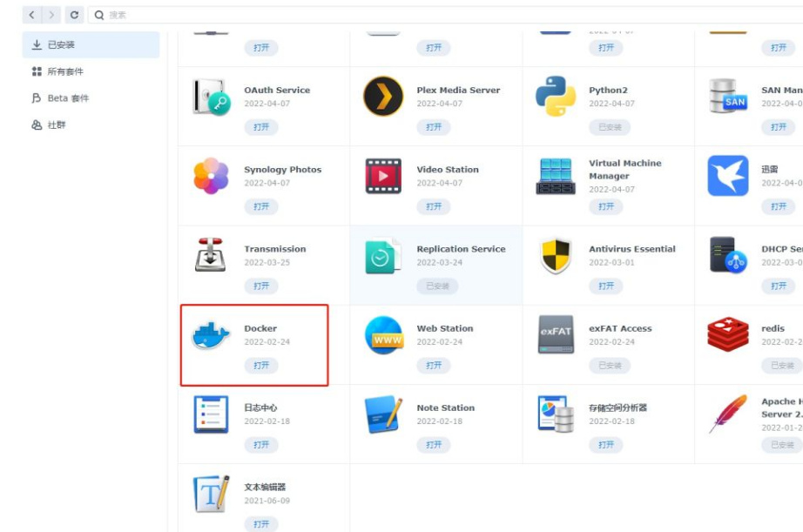Click the Video Station icon
The image size is (803, 532).
tap(383, 176)
